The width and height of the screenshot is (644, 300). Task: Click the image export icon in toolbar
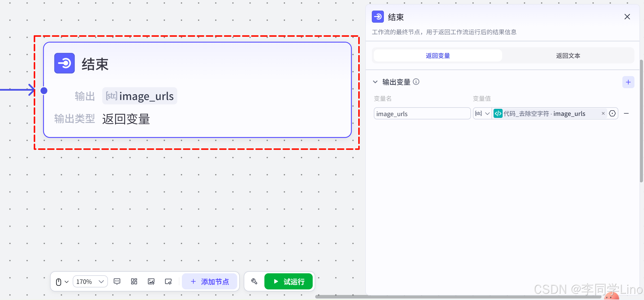pos(151,281)
